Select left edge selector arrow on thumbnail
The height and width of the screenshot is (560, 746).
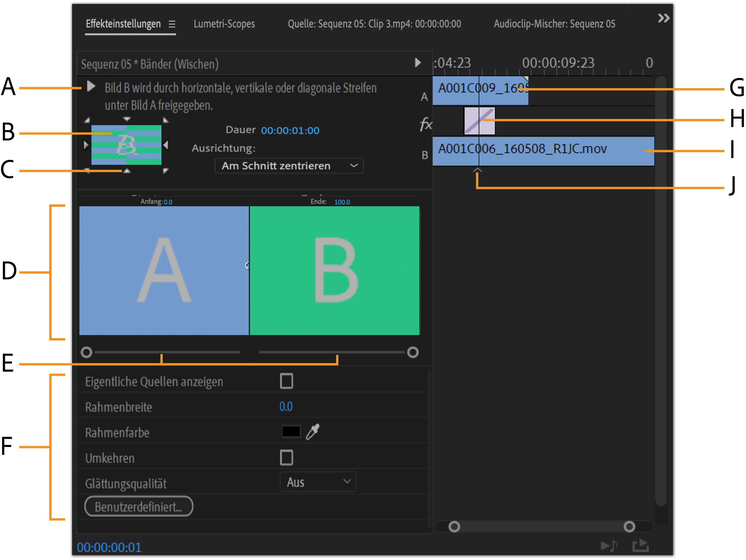click(86, 145)
